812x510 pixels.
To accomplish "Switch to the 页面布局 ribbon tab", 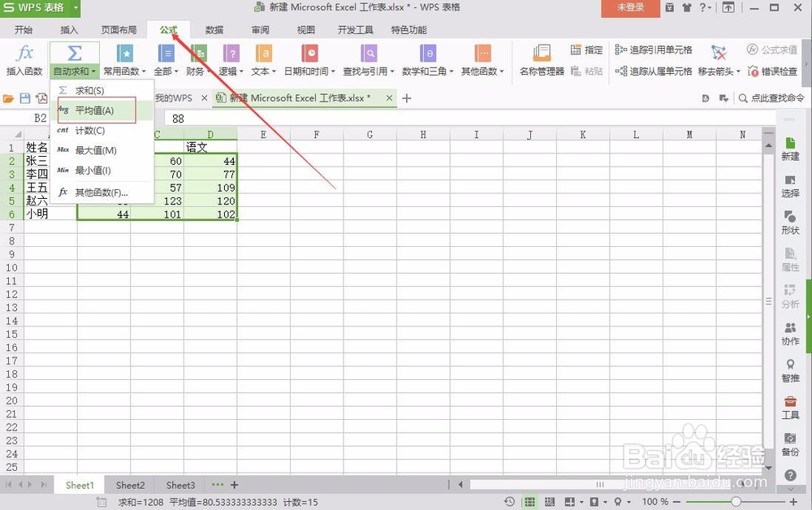I will pos(119,29).
